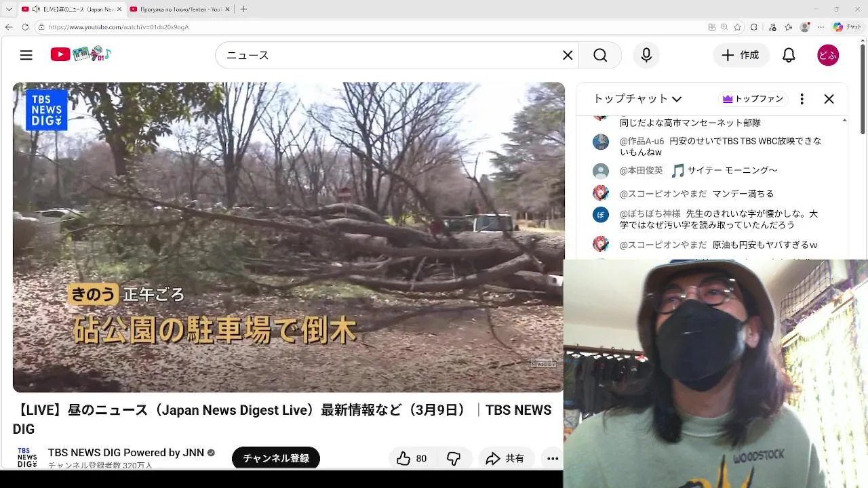Open the media control music icon in toolbar
The height and width of the screenshot is (488, 868).
point(771,27)
